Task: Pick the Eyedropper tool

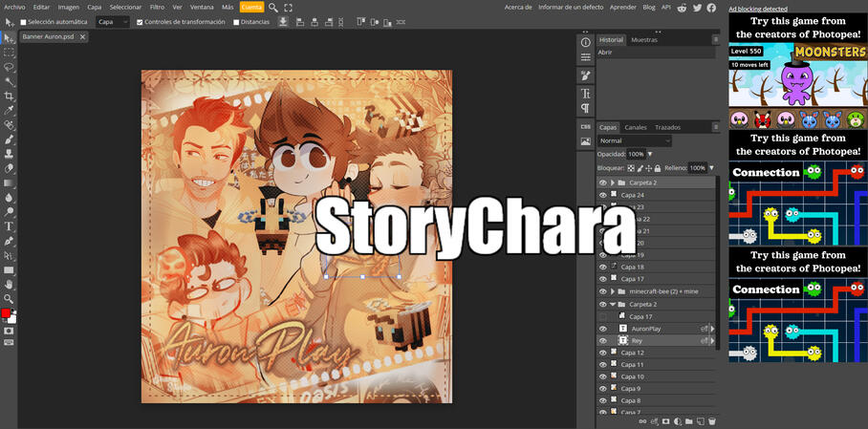Action: coord(10,111)
